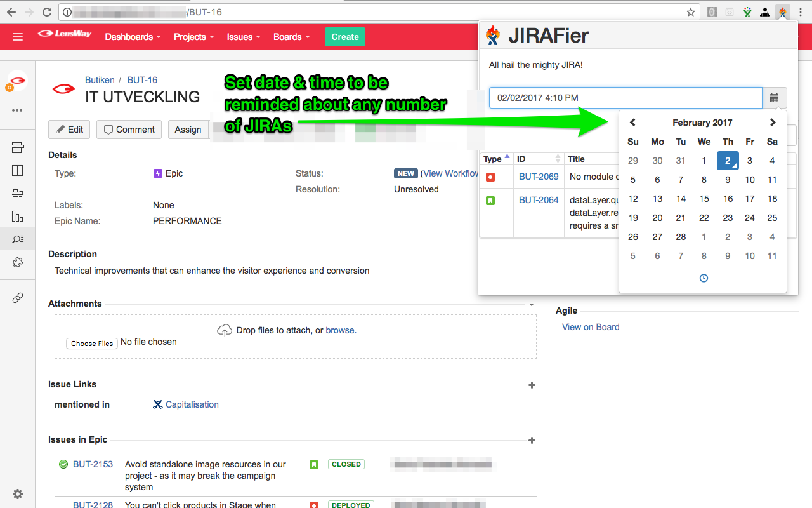Click the reminder date and time input field
This screenshot has height=508, width=812.
coord(625,98)
